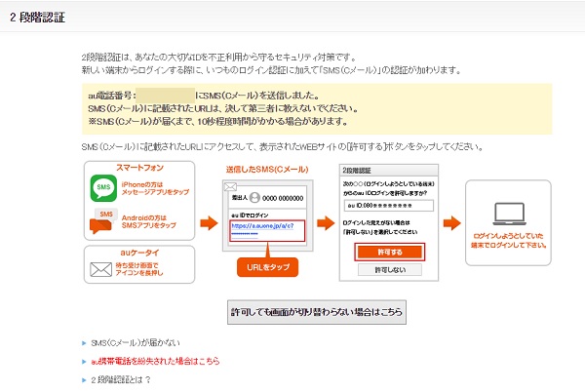This screenshot has width=585, height=392.
Task: Click the auケータイ heading text
Action: click(x=139, y=253)
